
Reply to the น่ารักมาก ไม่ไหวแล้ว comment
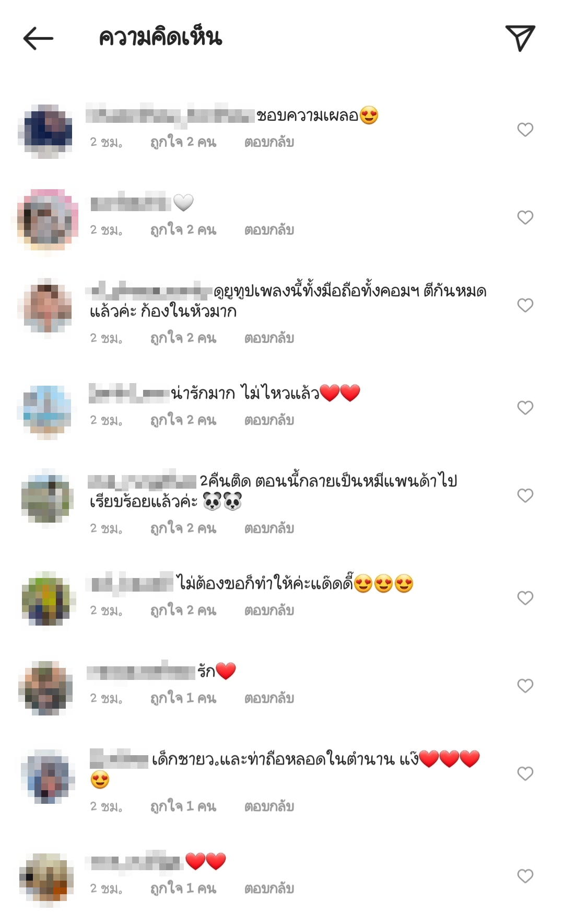click(x=269, y=420)
